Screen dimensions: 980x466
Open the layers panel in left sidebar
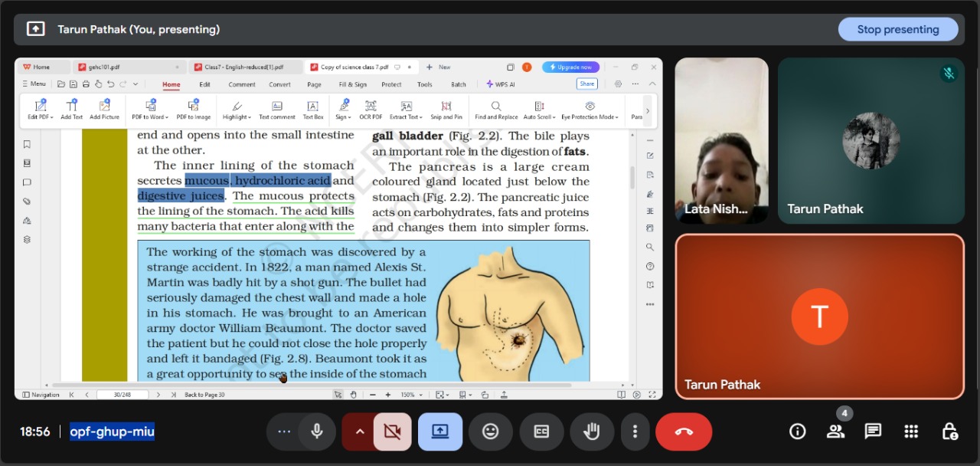27,239
